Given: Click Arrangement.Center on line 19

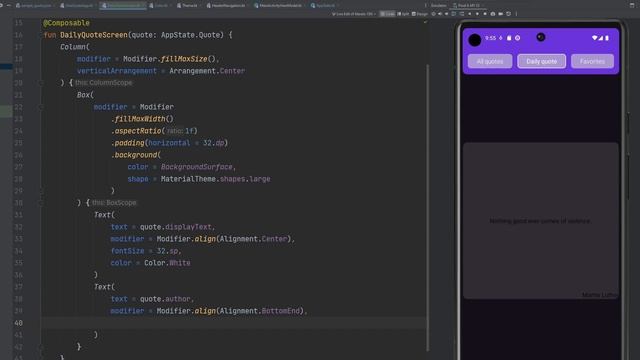Looking at the screenshot, I should [207, 71].
